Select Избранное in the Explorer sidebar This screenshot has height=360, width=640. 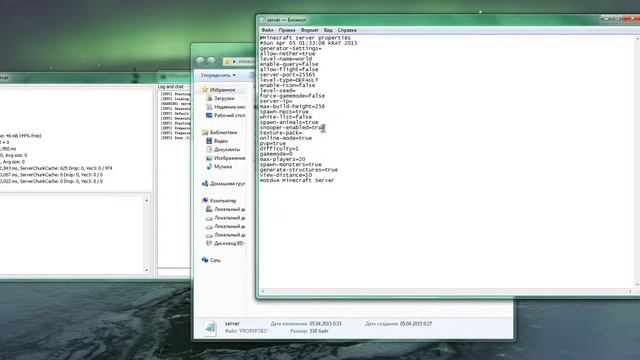(x=222, y=90)
